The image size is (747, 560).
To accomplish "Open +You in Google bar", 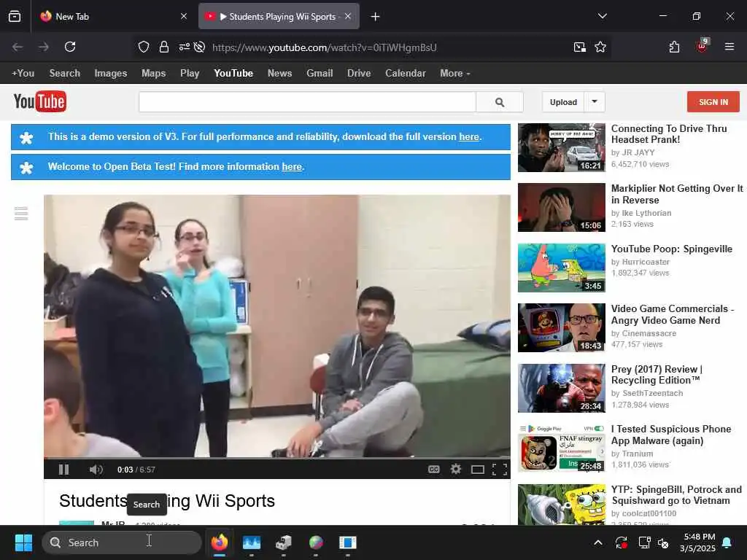I will (x=23, y=74).
